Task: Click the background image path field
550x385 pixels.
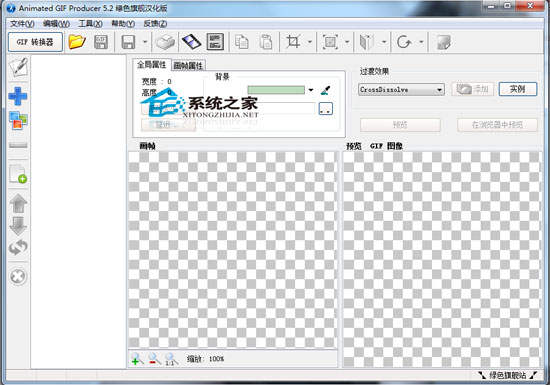Action: tap(259, 109)
